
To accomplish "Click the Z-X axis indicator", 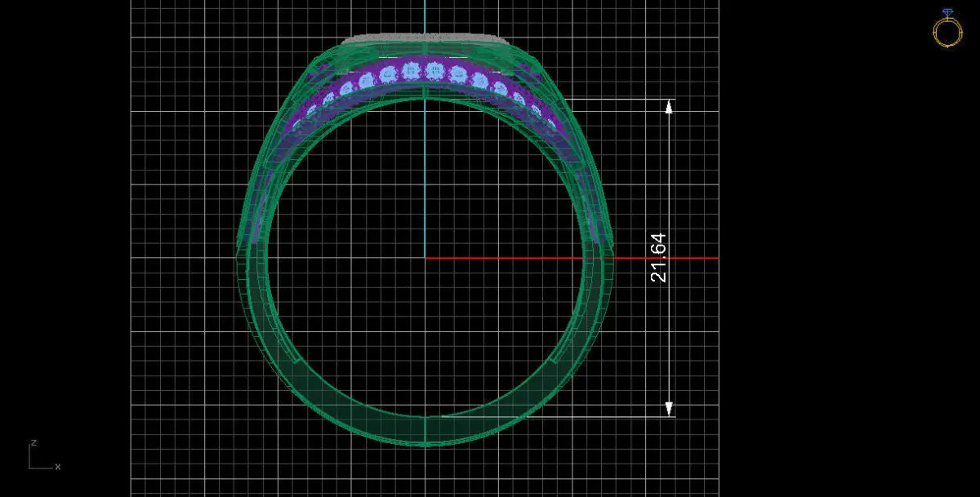I will (44, 455).
